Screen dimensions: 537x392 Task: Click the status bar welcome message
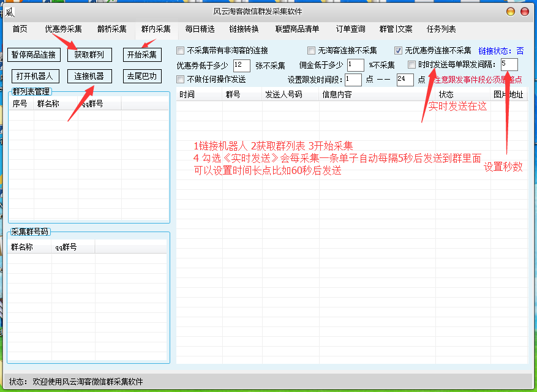pyautogui.click(x=88, y=382)
